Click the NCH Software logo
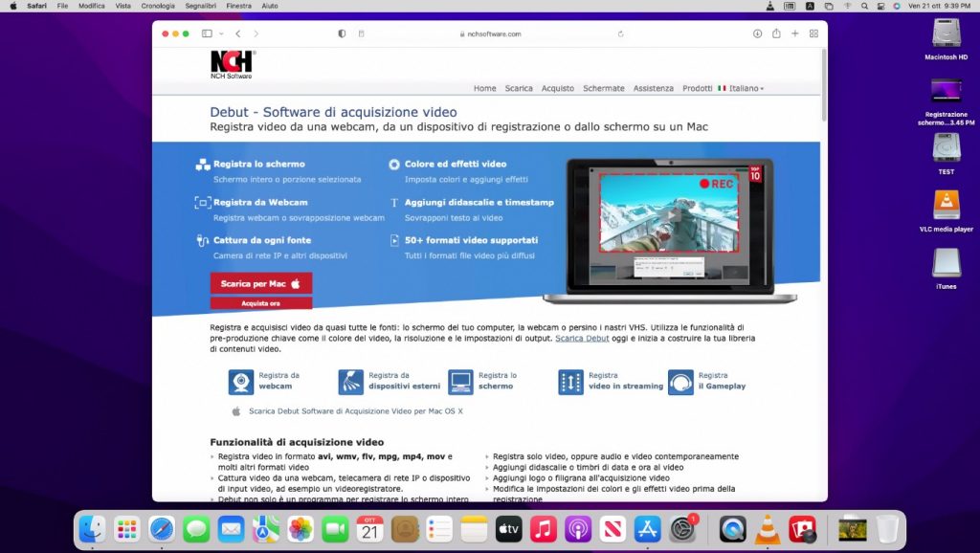 click(x=232, y=64)
